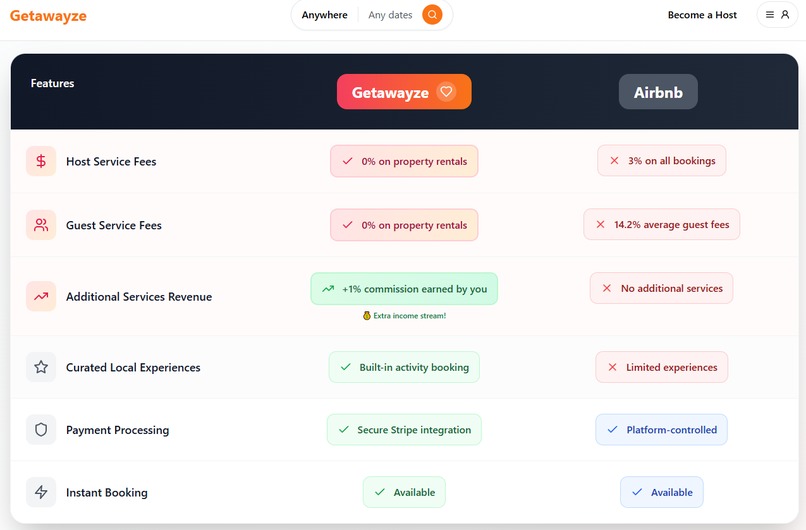The height and width of the screenshot is (530, 806).
Task: Click the 'Instant Booking' label
Action: click(x=106, y=492)
